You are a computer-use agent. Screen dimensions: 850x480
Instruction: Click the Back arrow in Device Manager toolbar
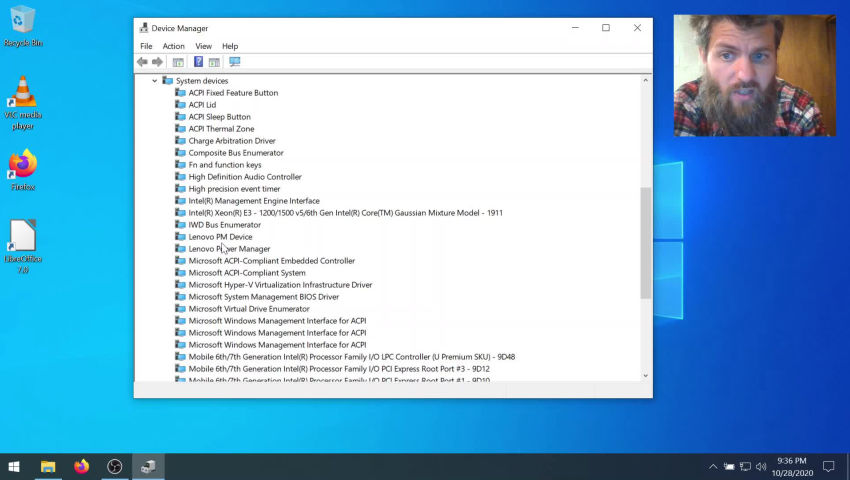pyautogui.click(x=142, y=62)
